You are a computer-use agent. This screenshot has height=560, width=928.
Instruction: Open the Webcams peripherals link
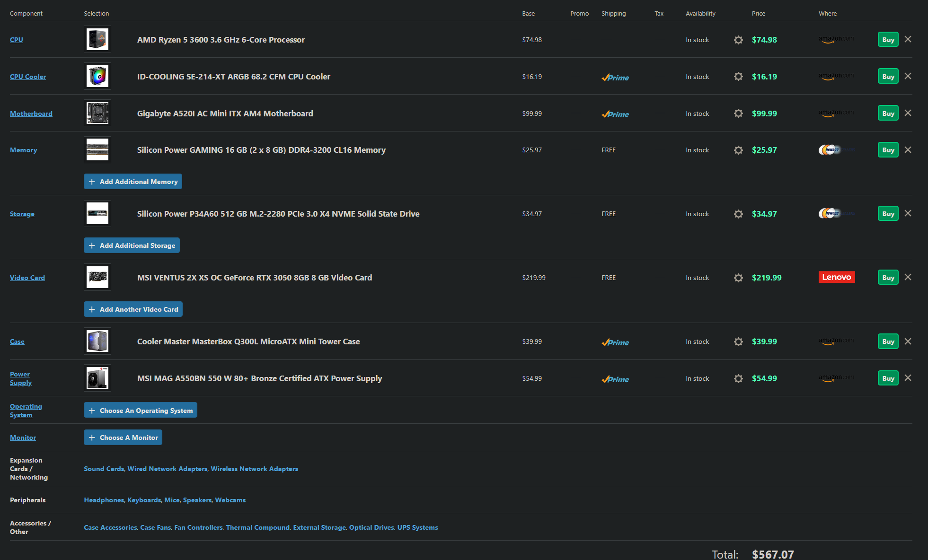230,500
